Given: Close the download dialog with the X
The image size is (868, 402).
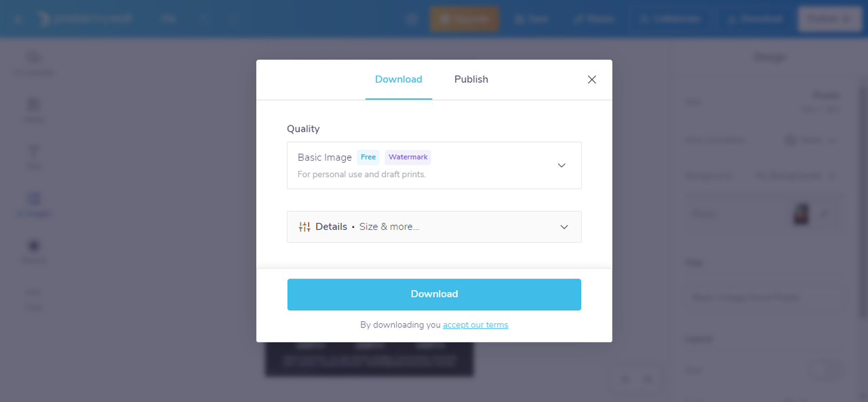Looking at the screenshot, I should point(591,79).
